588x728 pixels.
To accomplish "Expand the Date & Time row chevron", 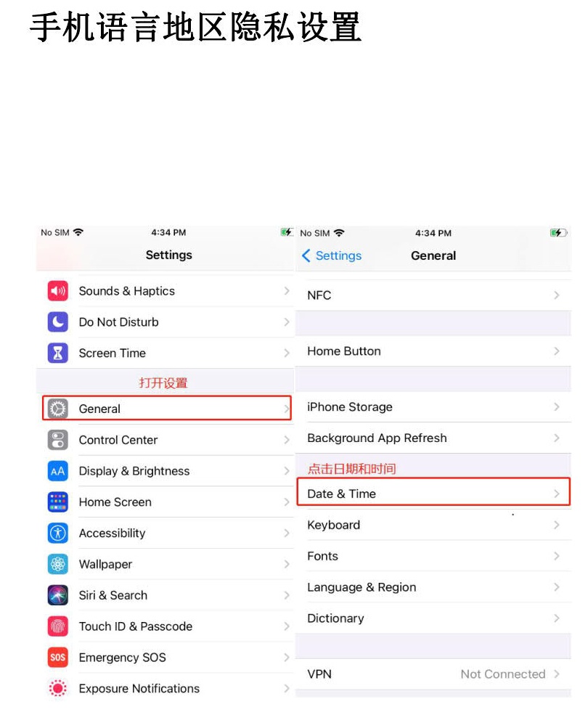I will [x=556, y=494].
